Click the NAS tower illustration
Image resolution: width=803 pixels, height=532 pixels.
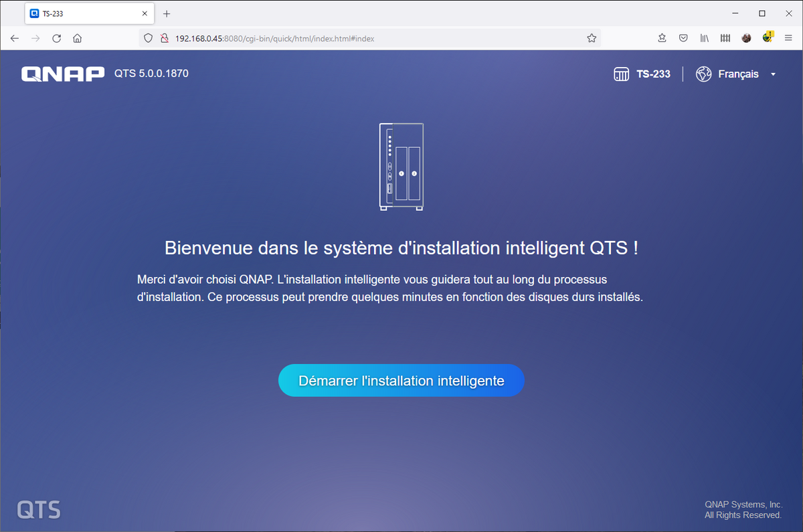click(401, 166)
